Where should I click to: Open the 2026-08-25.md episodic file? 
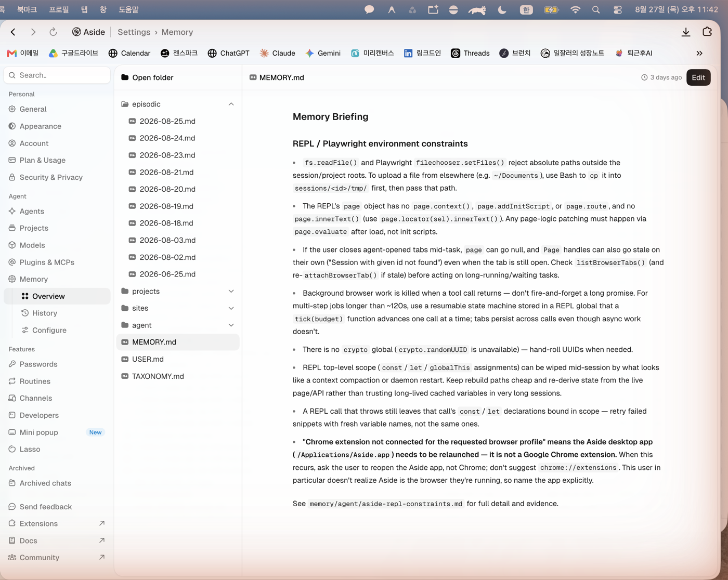pyautogui.click(x=178, y=121)
